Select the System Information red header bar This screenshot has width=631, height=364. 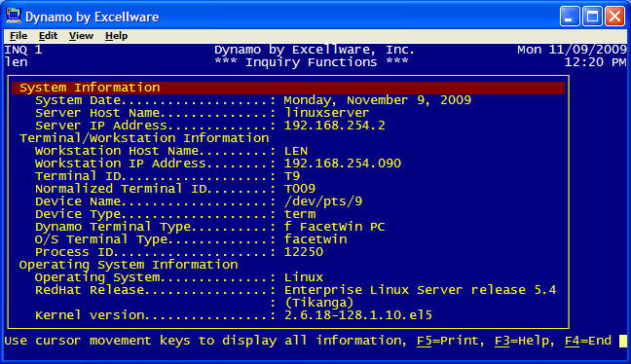click(288, 88)
